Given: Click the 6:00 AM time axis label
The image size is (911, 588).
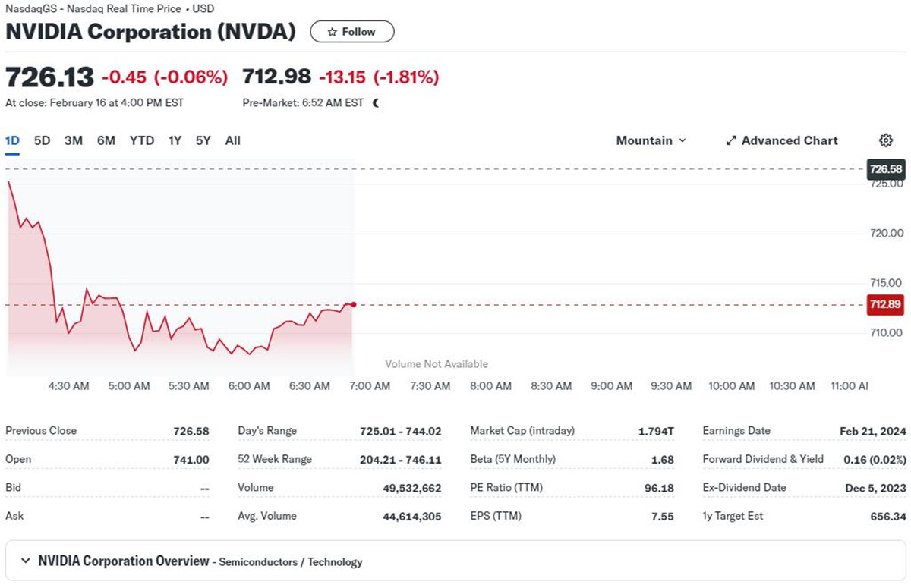Looking at the screenshot, I should [x=250, y=386].
